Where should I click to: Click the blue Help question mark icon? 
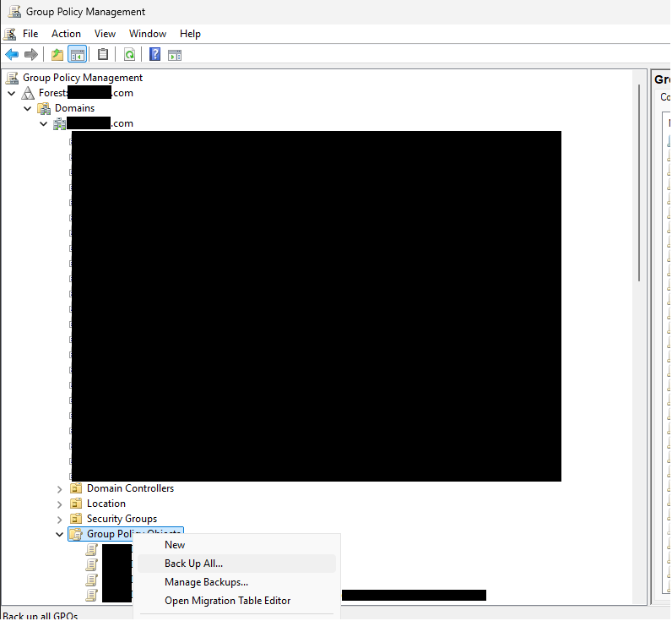click(154, 55)
